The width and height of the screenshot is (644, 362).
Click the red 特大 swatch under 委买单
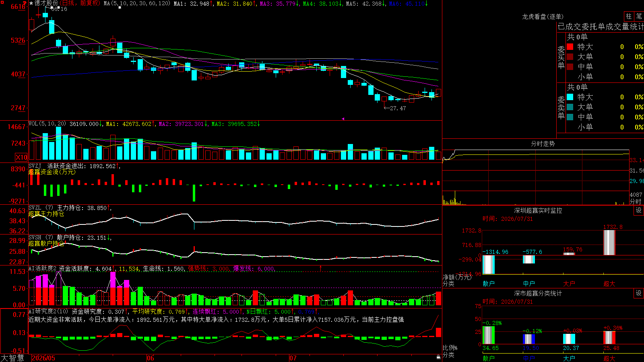(570, 47)
